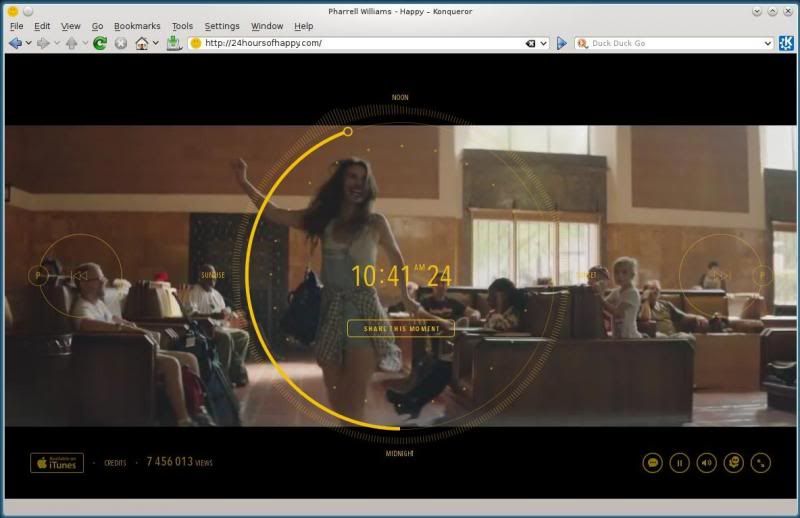Click the 7 456 013 views counter
The width and height of the screenshot is (800, 518).
180,462
